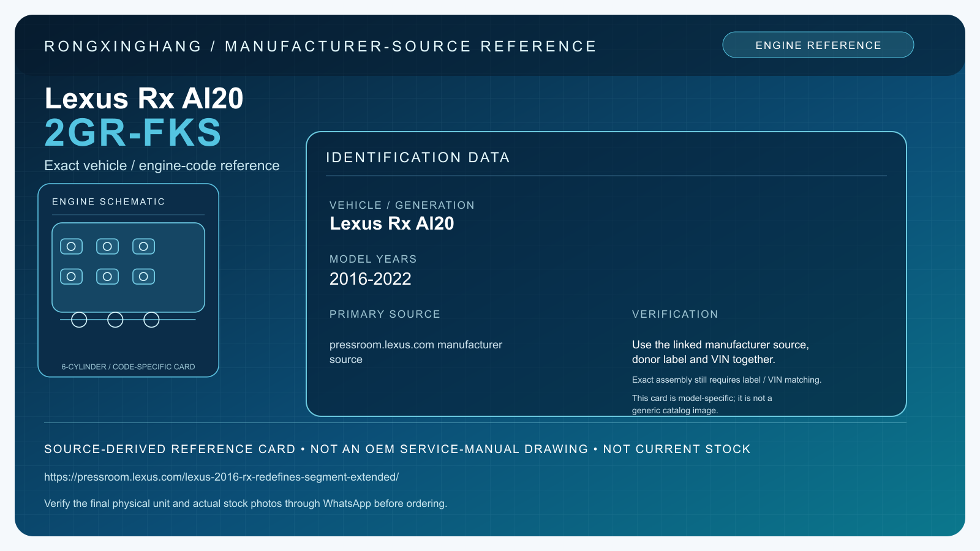
Task: Click the 'Exact assembly still requires label' note
Action: (x=726, y=380)
